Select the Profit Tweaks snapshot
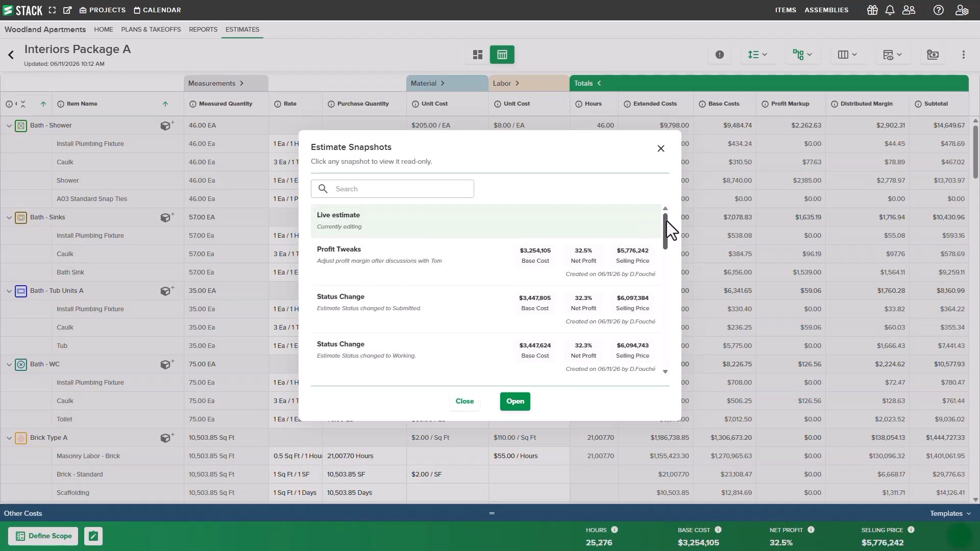 (486, 262)
